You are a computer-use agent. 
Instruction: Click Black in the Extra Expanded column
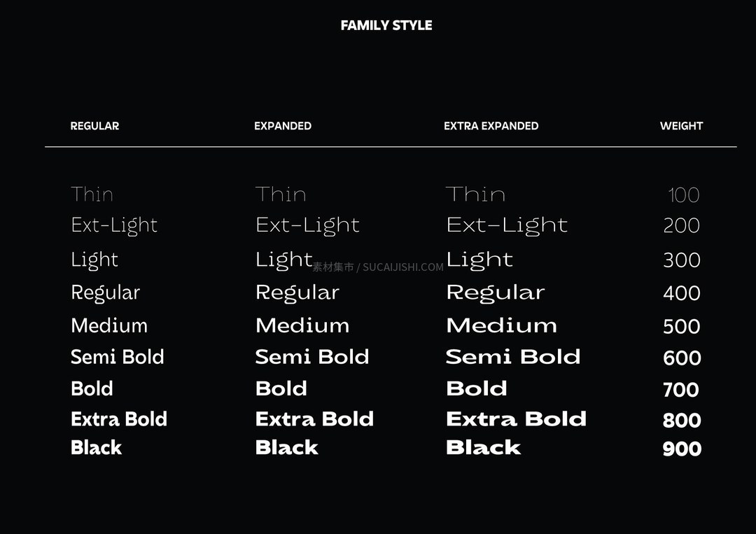484,447
